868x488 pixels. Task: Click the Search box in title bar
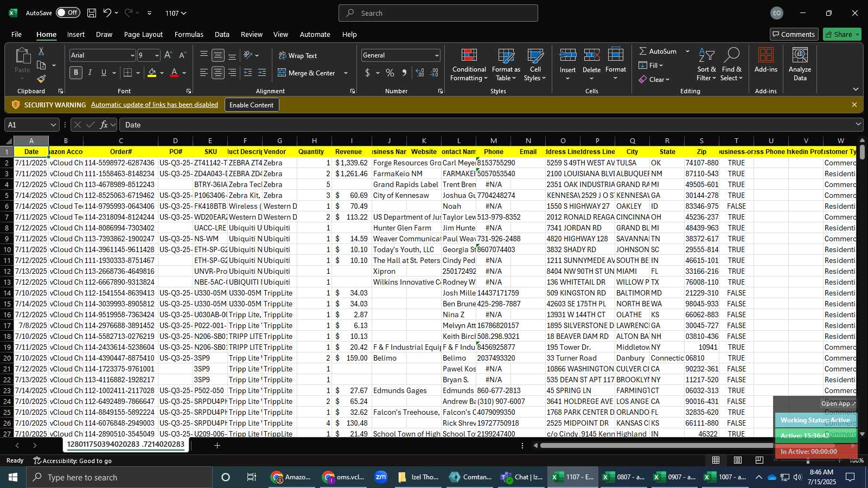click(438, 13)
